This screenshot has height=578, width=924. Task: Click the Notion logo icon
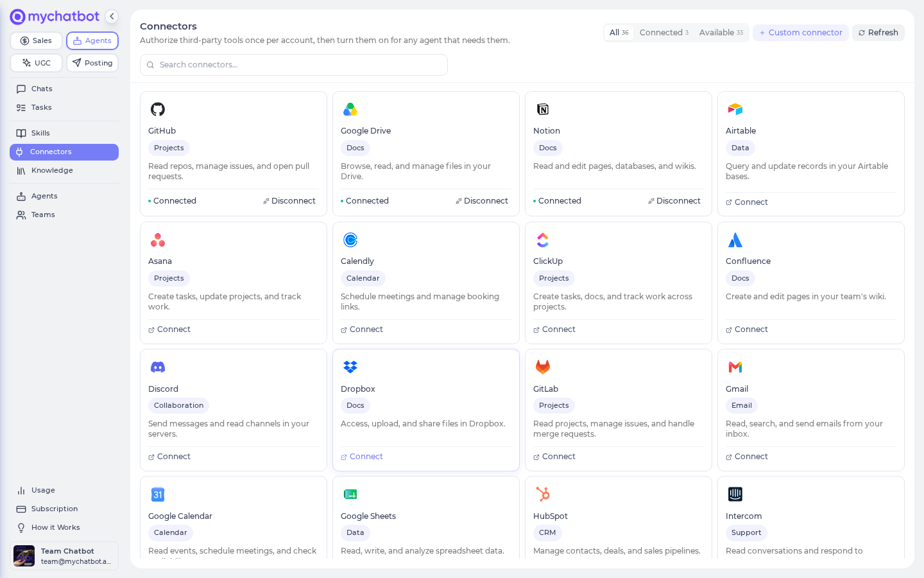(x=543, y=109)
